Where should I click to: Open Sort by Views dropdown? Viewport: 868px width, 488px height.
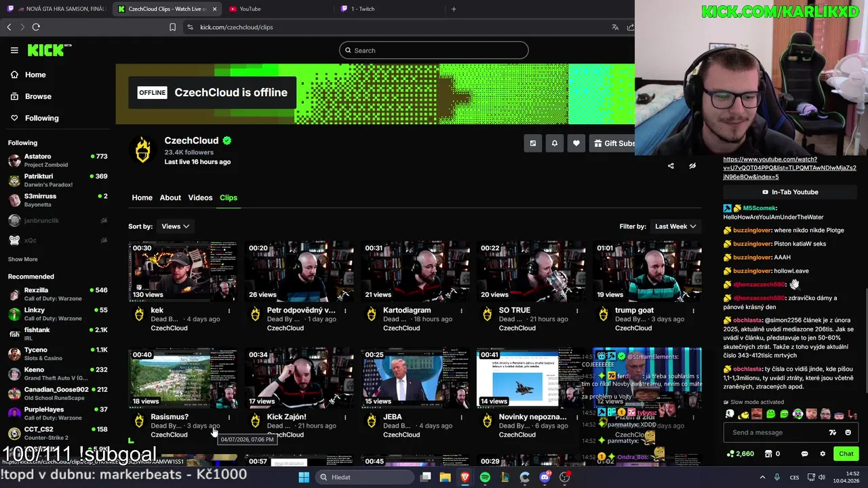[175, 226]
